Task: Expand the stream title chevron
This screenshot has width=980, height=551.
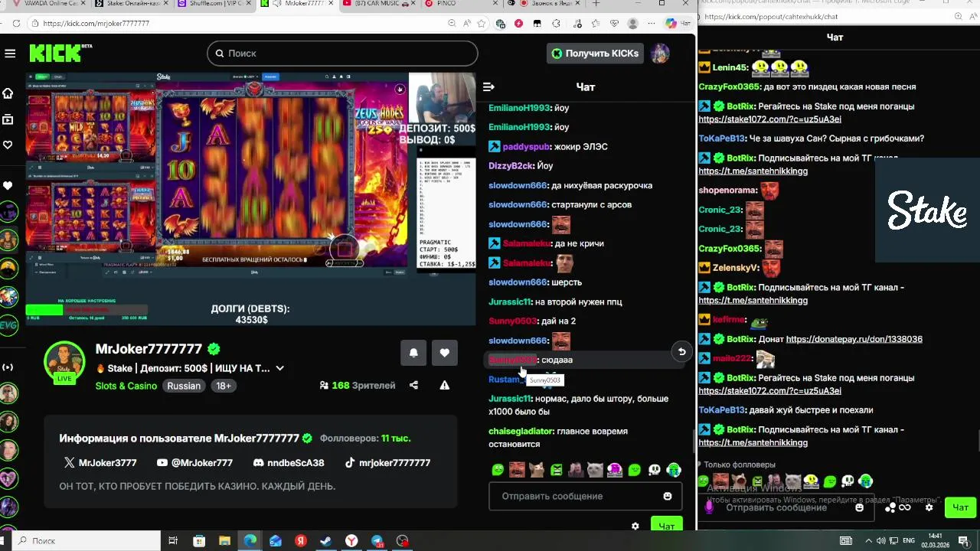Action: (x=279, y=368)
